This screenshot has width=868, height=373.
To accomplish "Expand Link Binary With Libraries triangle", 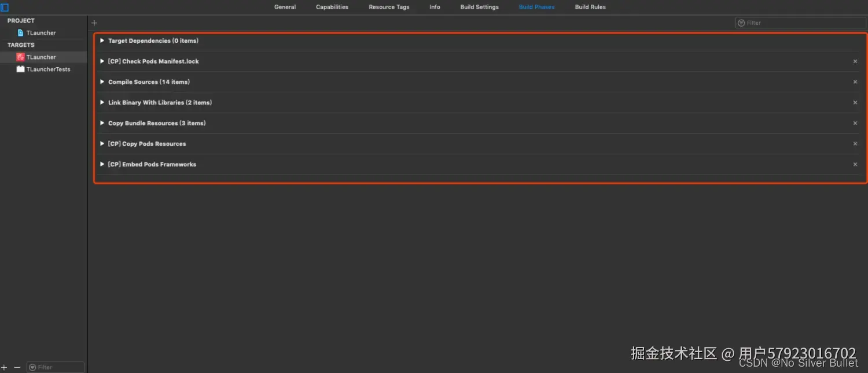I will click(x=102, y=102).
